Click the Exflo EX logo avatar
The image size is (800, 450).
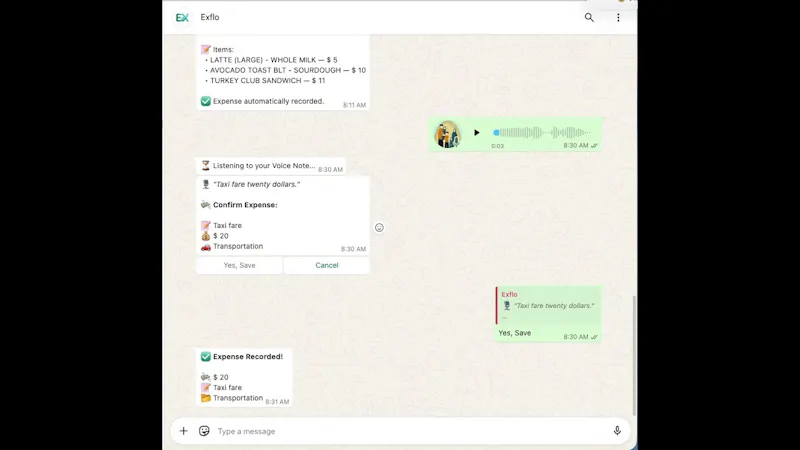pos(182,17)
